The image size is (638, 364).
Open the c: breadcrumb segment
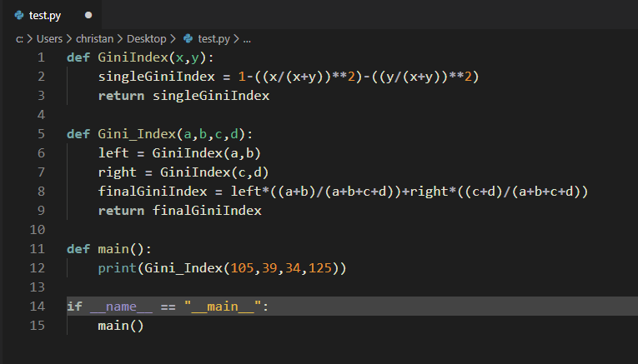tap(19, 39)
